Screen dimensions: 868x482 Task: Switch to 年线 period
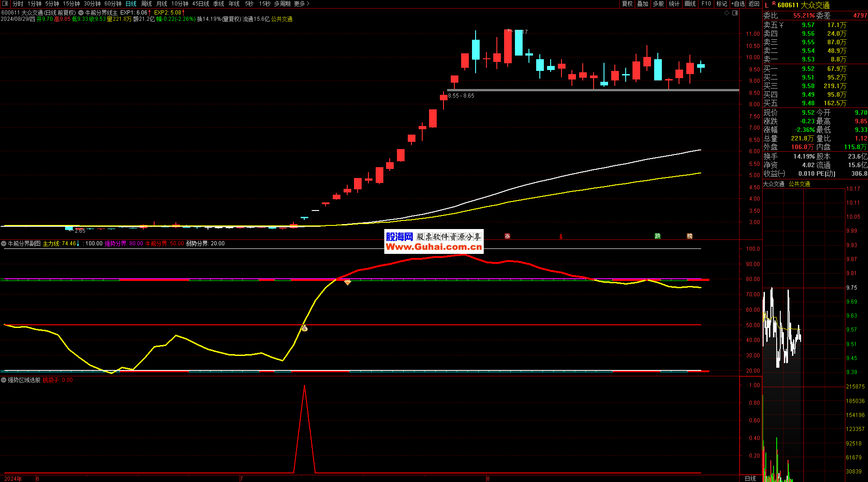click(234, 4)
